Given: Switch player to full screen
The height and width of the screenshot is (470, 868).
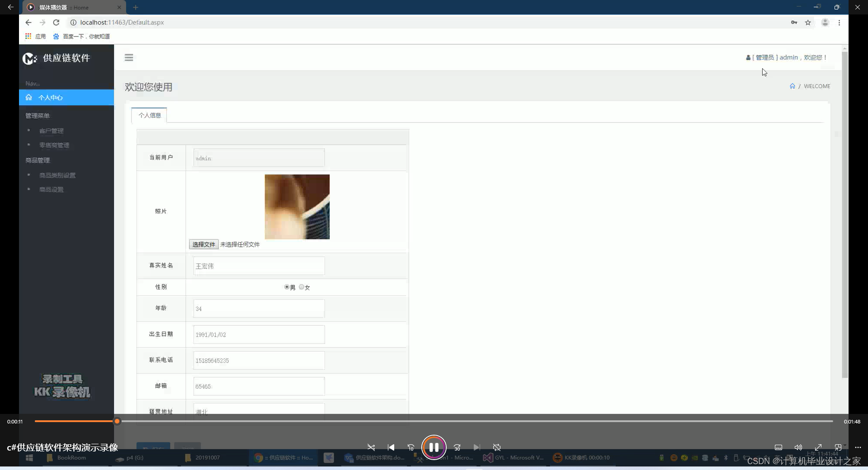Looking at the screenshot, I should pyautogui.click(x=818, y=447).
